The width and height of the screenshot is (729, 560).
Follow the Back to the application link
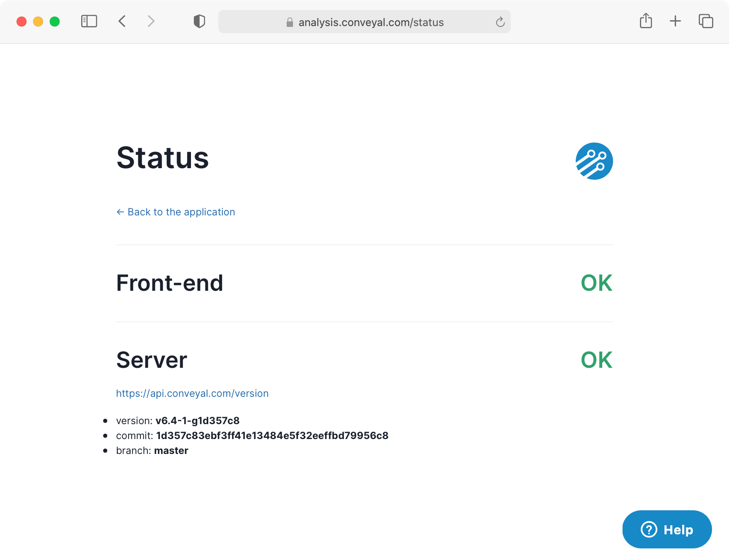click(x=175, y=212)
